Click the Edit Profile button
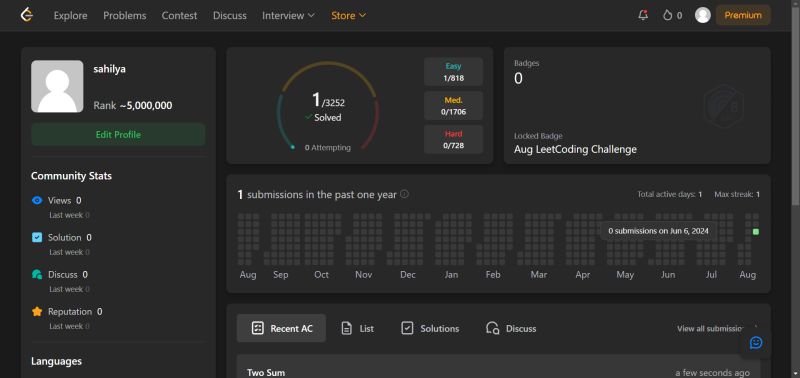Viewport: 800px width, 378px height. [x=118, y=135]
